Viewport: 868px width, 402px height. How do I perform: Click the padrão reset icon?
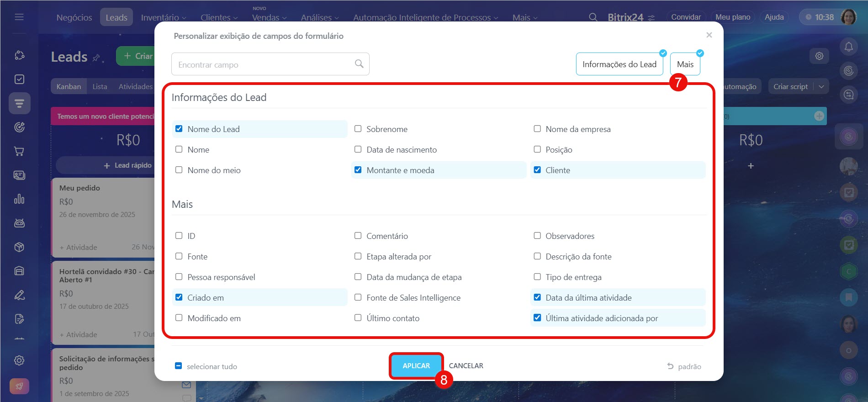pyautogui.click(x=670, y=366)
